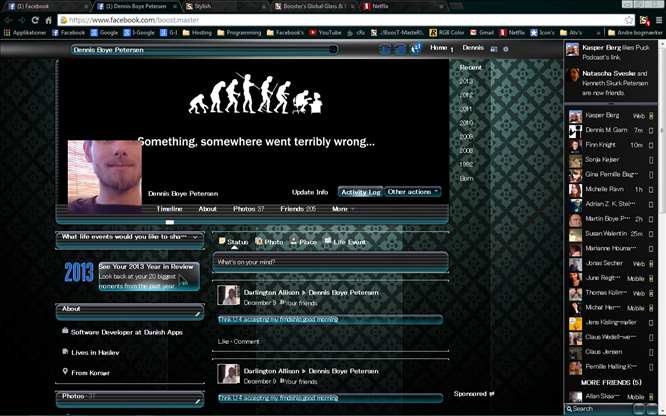Reload the page with the browser refresh icon

point(35,20)
